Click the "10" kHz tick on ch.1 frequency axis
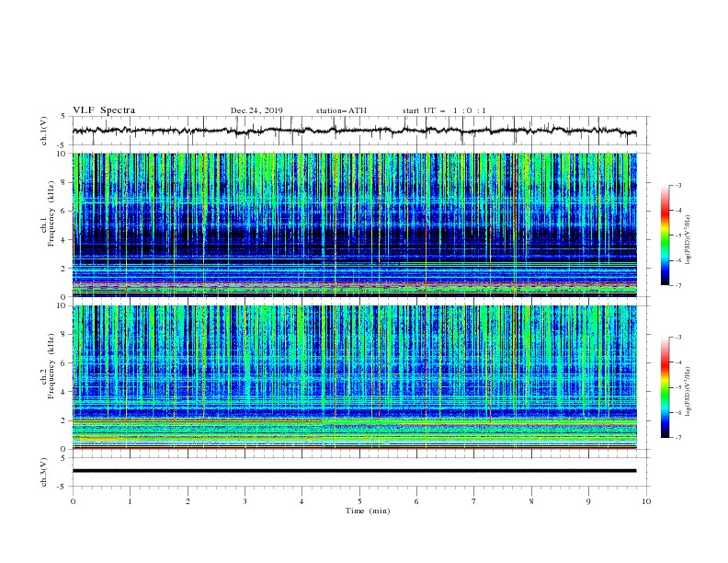The width and height of the screenshot is (728, 563). click(x=63, y=154)
